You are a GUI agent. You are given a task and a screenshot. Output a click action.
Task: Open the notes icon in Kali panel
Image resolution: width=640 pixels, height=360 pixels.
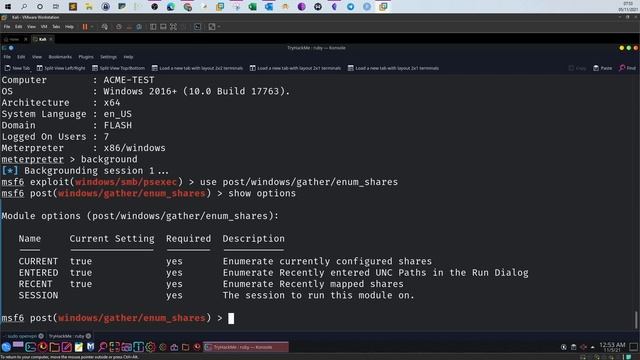pos(78,347)
